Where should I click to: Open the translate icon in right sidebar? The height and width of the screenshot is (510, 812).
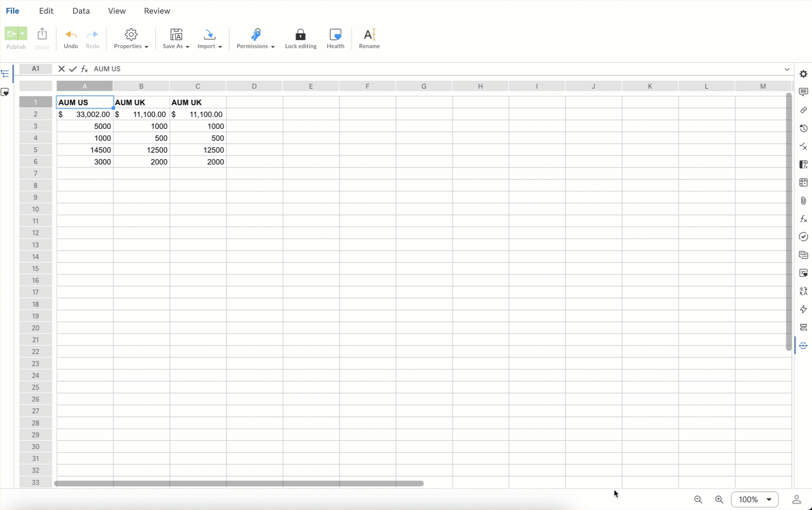click(804, 292)
